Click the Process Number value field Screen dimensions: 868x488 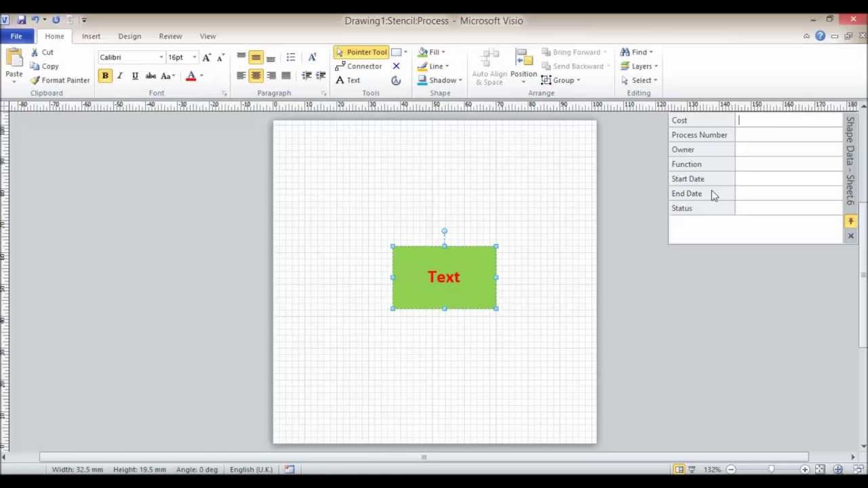[789, 135]
